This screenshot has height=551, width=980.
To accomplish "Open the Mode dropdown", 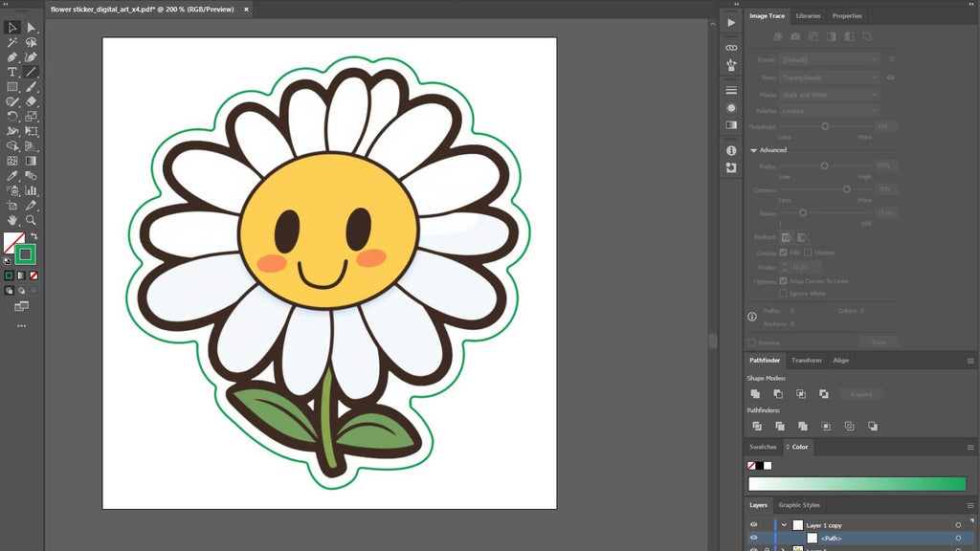I will coord(831,95).
